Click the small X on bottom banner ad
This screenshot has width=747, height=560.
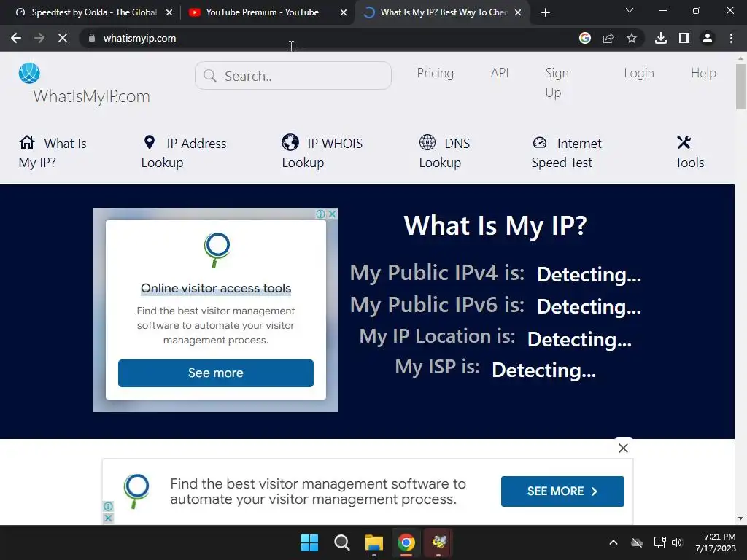pos(109,518)
